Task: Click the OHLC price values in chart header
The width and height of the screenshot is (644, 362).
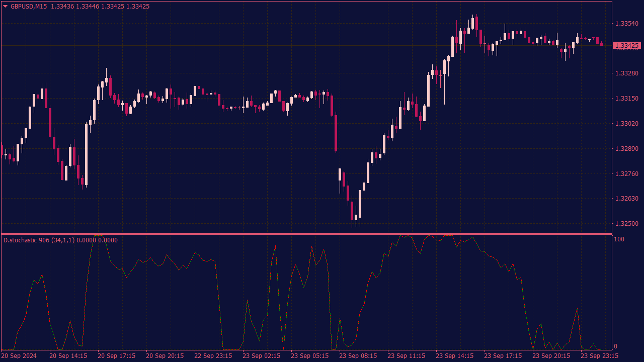Action: (100, 7)
